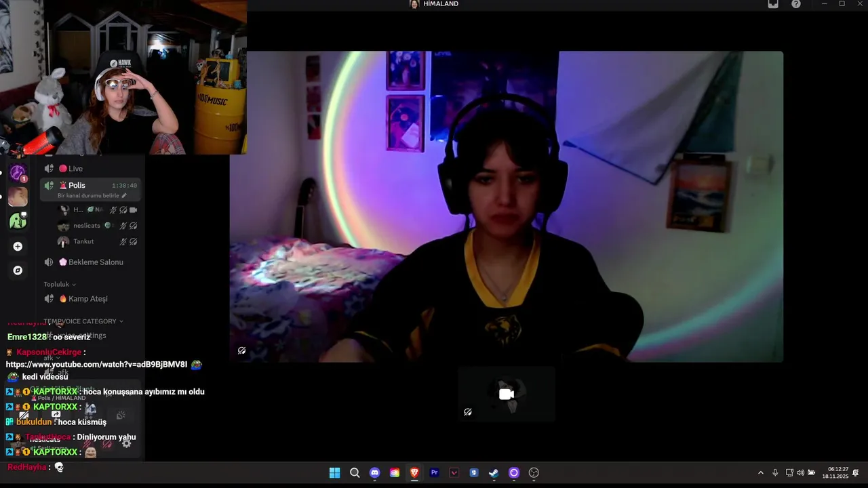This screenshot has height=488, width=868.
Task: Join the Kamp Ateşi voice channel
Action: 92,299
